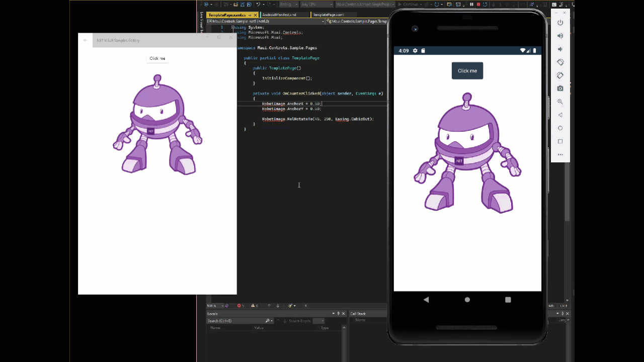This screenshot has height=362, width=644.
Task: Open the Debug configuration dropdown
Action: click(x=288, y=4)
